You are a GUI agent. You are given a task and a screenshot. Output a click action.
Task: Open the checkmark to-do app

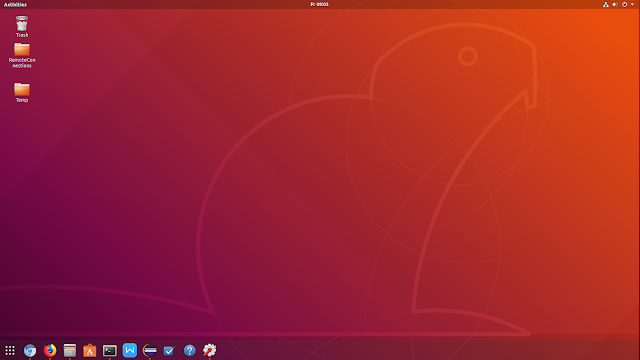coord(169,350)
